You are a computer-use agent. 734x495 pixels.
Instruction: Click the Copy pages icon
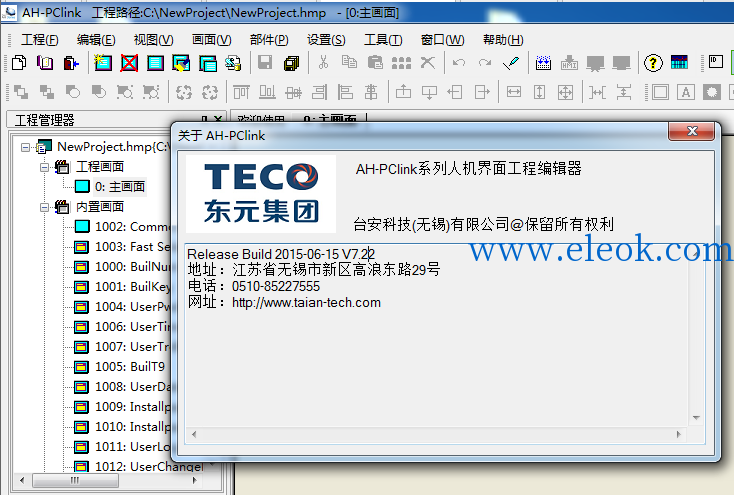pos(349,62)
